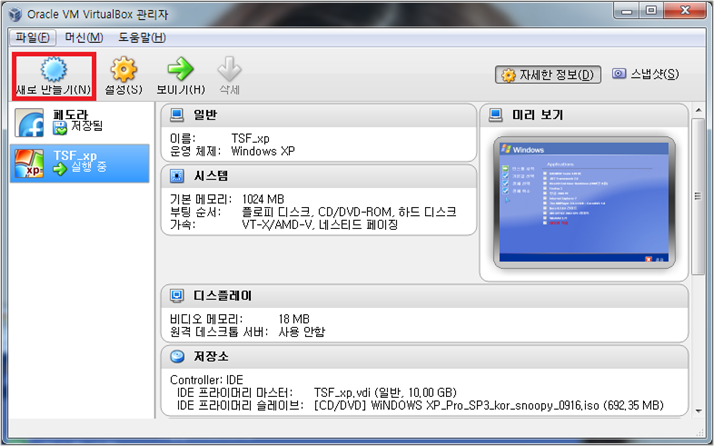Click the 디스플레이 section screen icon

177,296
